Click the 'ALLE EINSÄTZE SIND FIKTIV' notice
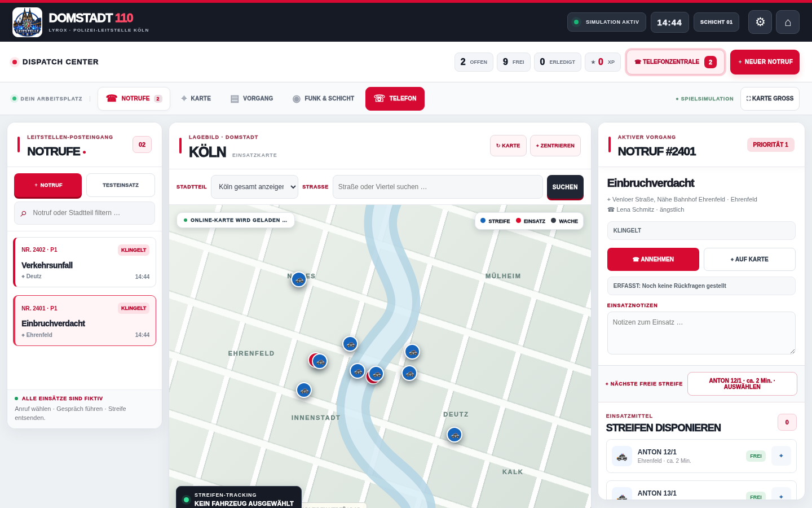This screenshot has width=812, height=508. coord(59,398)
